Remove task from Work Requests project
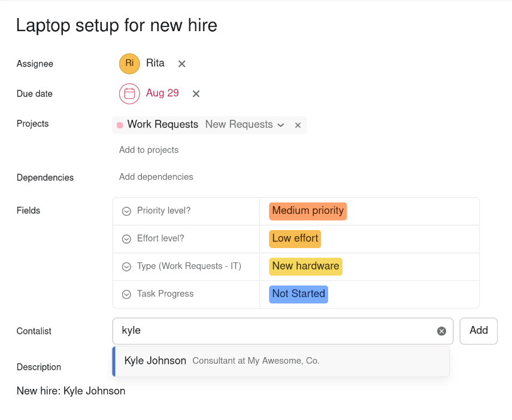Screen dimensions: 512x420 point(298,125)
